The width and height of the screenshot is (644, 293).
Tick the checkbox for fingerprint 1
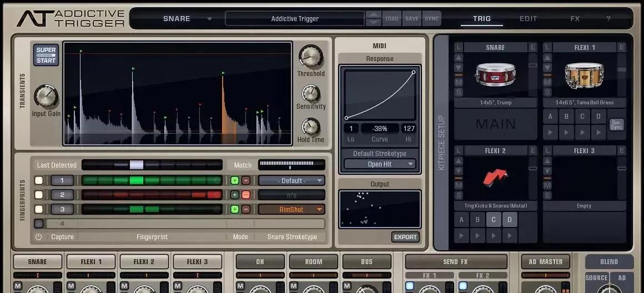(x=39, y=180)
